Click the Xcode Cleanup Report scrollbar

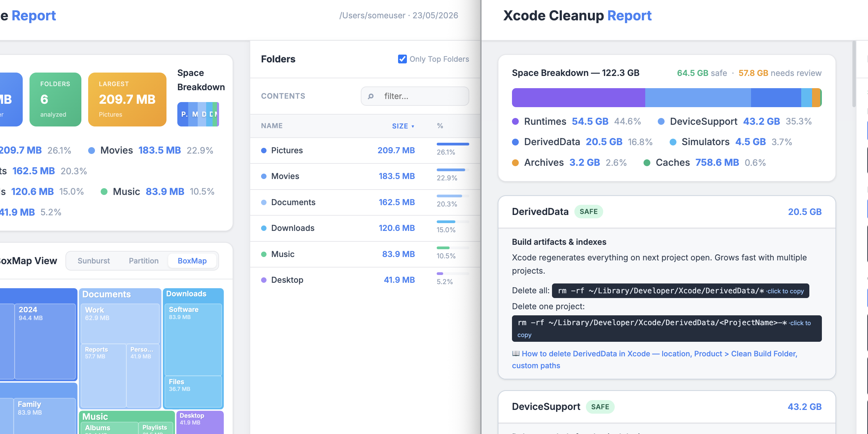point(854,74)
